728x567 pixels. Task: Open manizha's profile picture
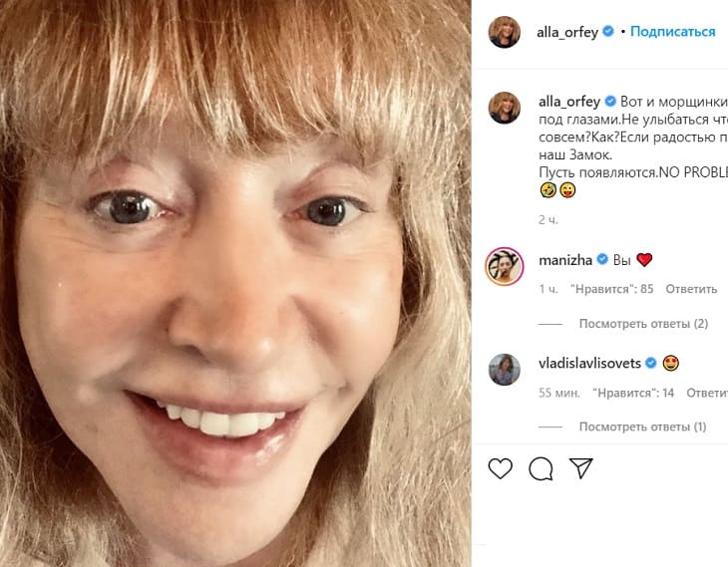pos(504,265)
